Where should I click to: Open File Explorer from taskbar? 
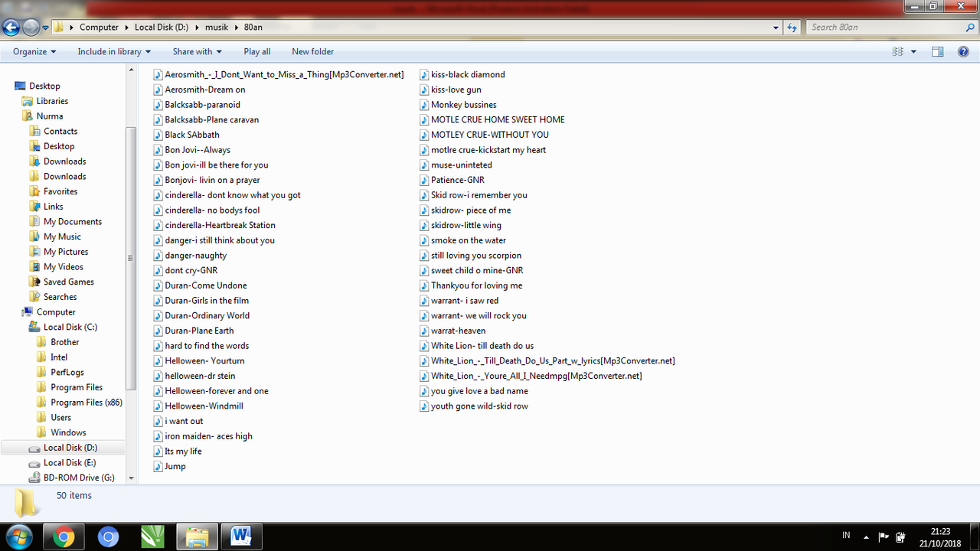coord(197,537)
